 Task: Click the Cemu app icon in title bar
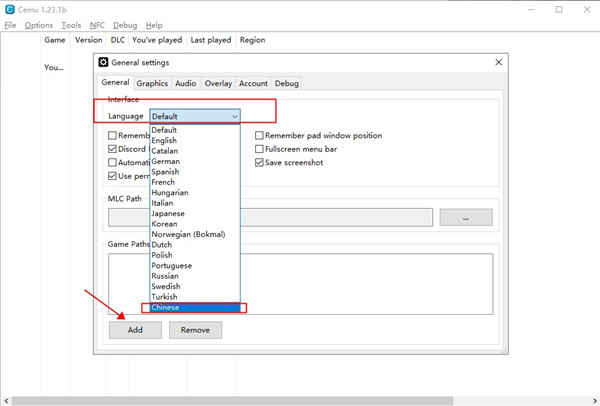point(10,10)
